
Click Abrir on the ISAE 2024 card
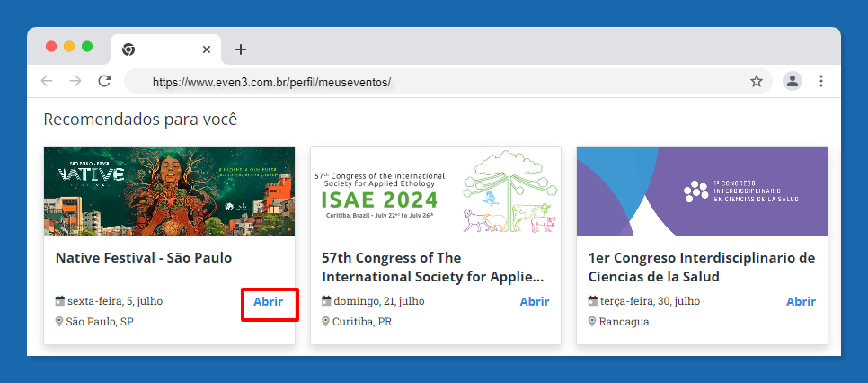pyautogui.click(x=535, y=302)
